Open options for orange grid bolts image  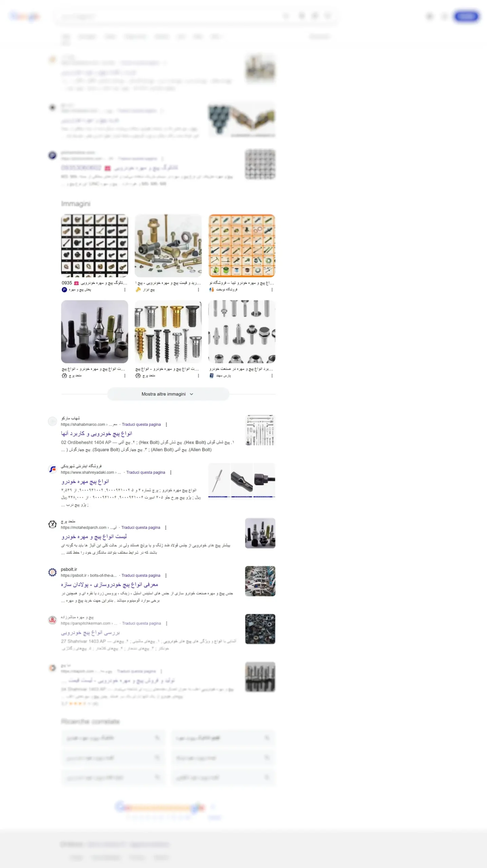pos(272,290)
